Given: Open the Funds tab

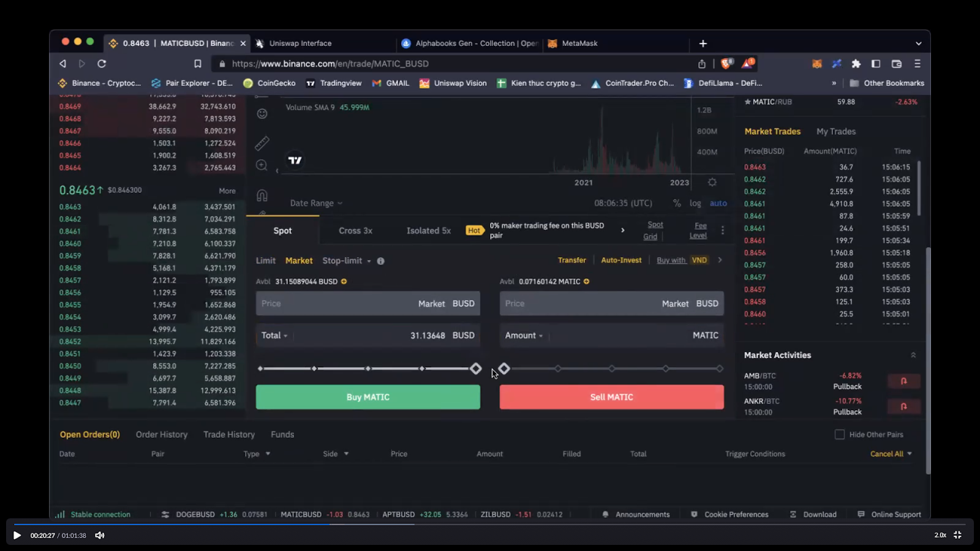Looking at the screenshot, I should (x=282, y=435).
